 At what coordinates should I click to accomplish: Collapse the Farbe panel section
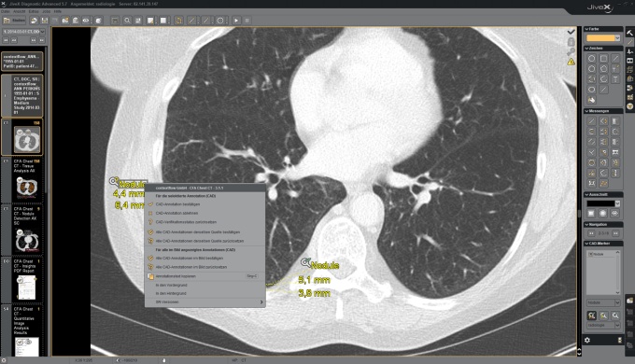(x=586, y=29)
